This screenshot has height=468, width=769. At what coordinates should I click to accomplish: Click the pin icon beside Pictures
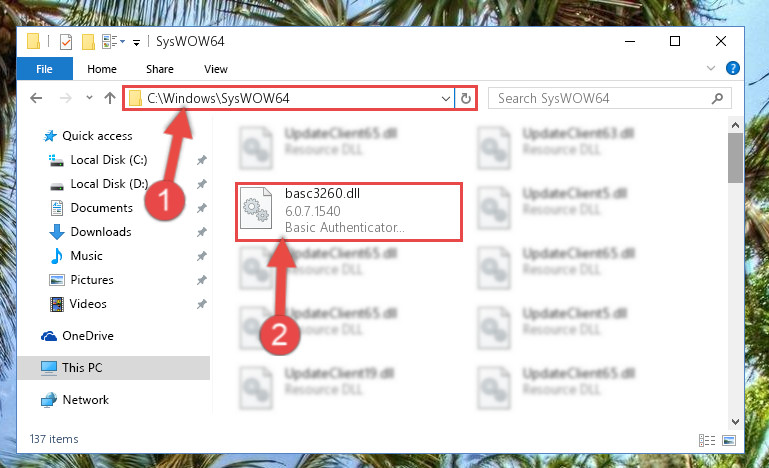[x=202, y=280]
